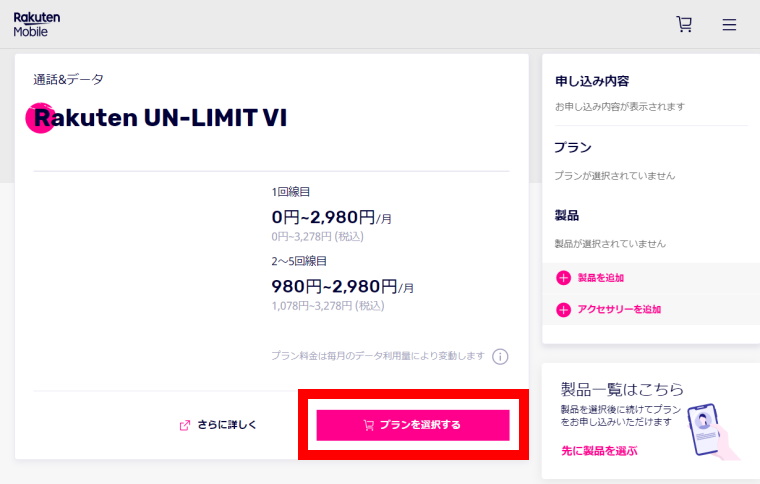The width and height of the screenshot is (760, 484).
Task: Click the plus icon for 製品を追加
Action: click(564, 278)
